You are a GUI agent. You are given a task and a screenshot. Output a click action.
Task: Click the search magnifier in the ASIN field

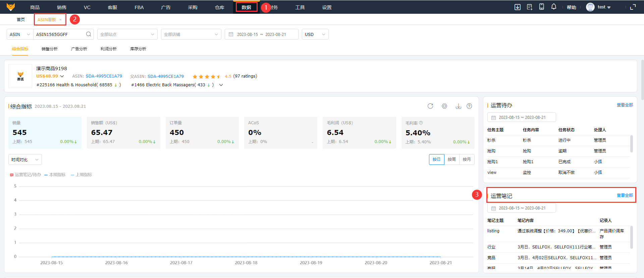pyautogui.click(x=89, y=34)
